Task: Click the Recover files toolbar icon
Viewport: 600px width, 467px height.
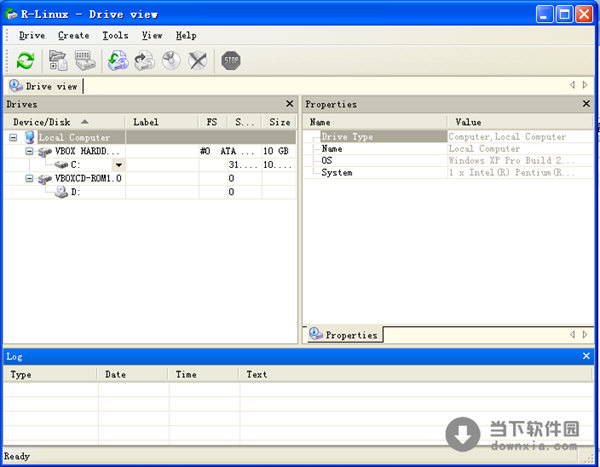Action: [x=118, y=60]
